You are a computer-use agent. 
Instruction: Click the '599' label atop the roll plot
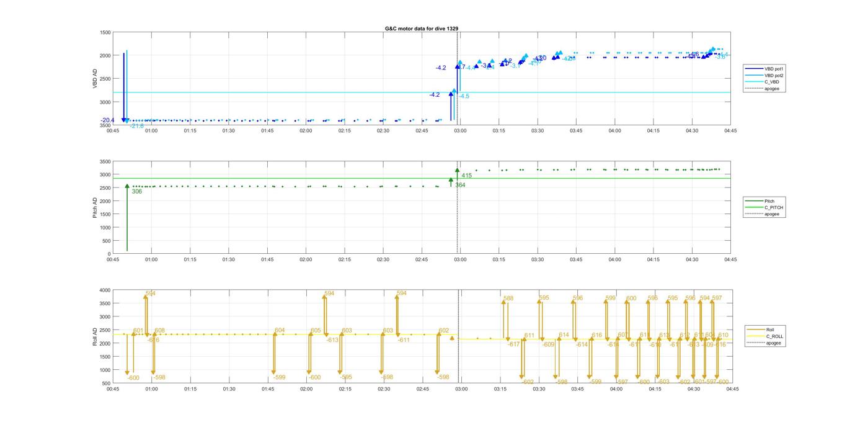[x=610, y=298]
